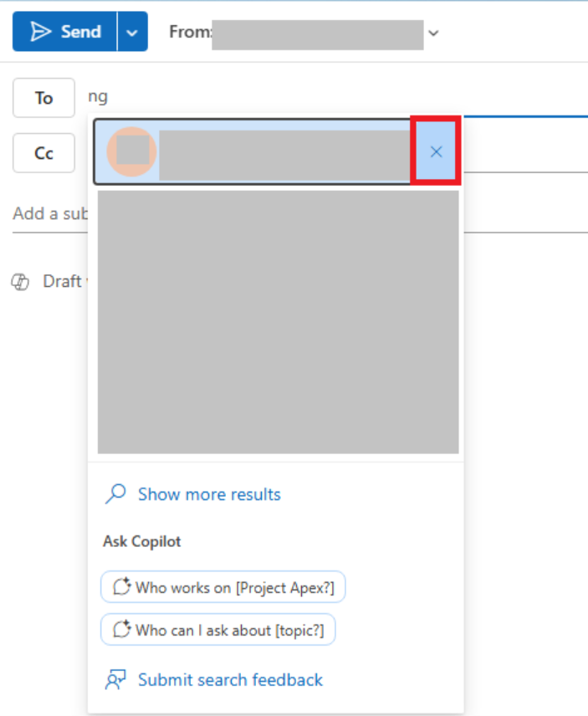Click the Send button
Screen dimensions: 588x716
65,32
